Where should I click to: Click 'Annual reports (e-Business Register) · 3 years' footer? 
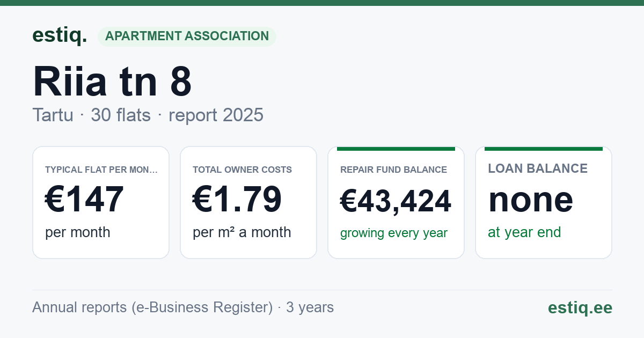pos(183,307)
